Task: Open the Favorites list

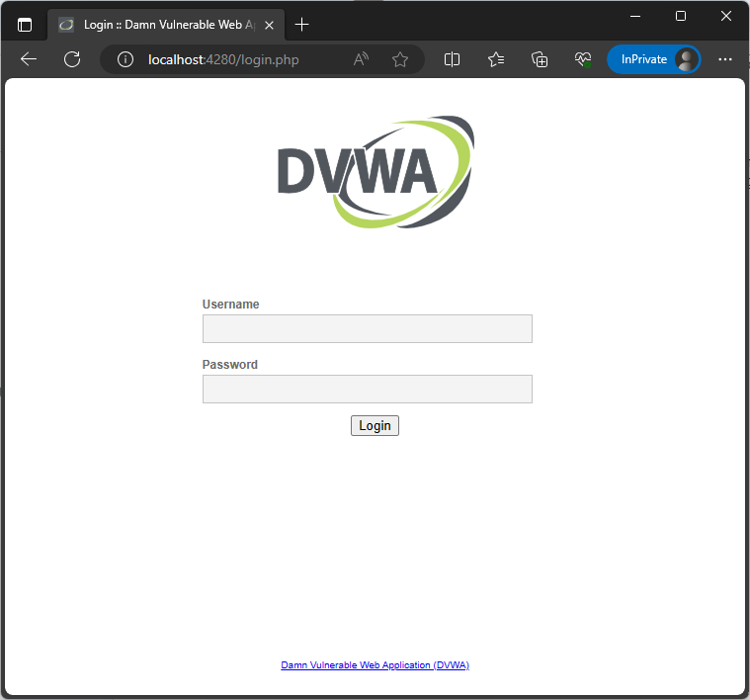Action: 496,59
